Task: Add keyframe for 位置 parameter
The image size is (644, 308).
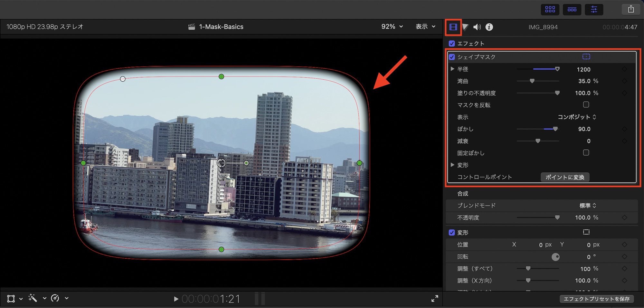Action: tap(624, 245)
